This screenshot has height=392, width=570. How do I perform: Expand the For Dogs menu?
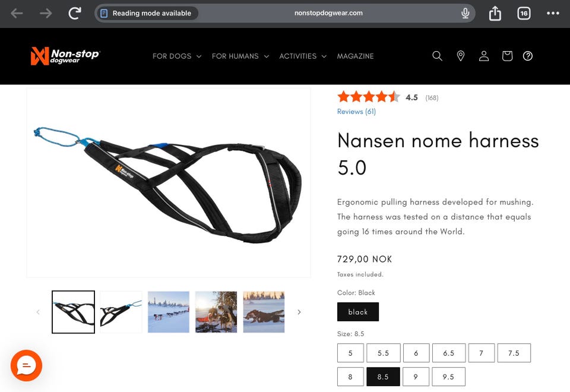coord(177,56)
